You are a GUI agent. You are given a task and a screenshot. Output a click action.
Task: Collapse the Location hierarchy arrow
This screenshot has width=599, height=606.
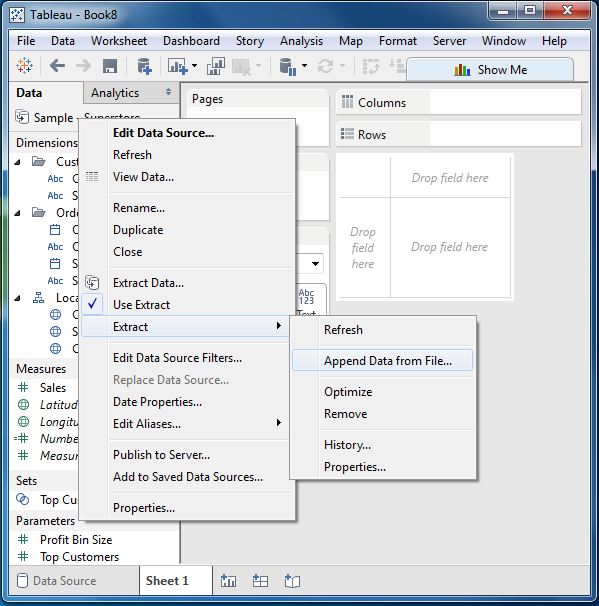point(18,298)
